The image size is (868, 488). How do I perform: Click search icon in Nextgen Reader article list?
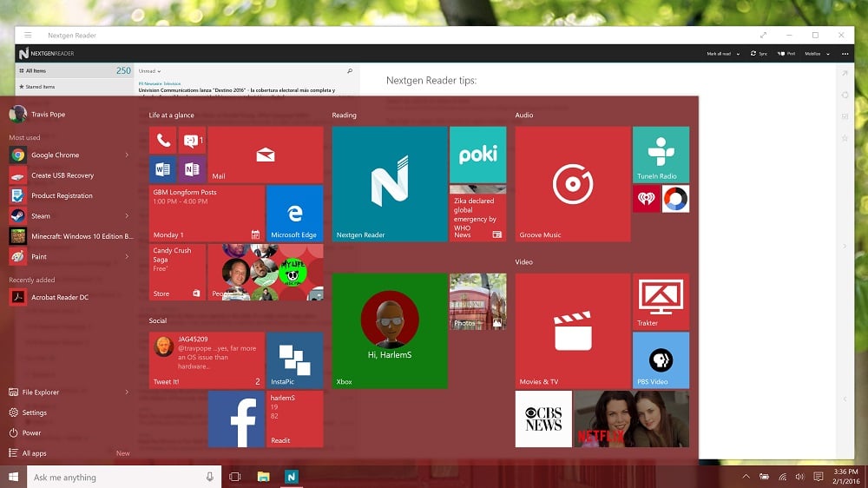point(350,71)
